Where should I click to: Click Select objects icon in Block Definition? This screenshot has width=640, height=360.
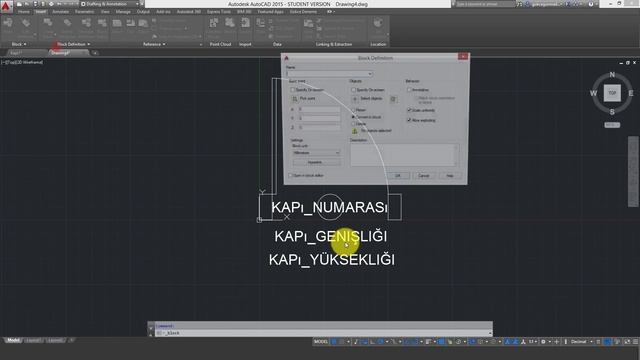tap(355, 99)
